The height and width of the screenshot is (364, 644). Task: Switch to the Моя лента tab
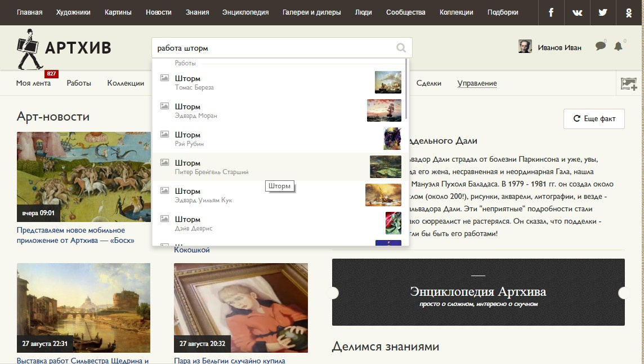[x=33, y=83]
